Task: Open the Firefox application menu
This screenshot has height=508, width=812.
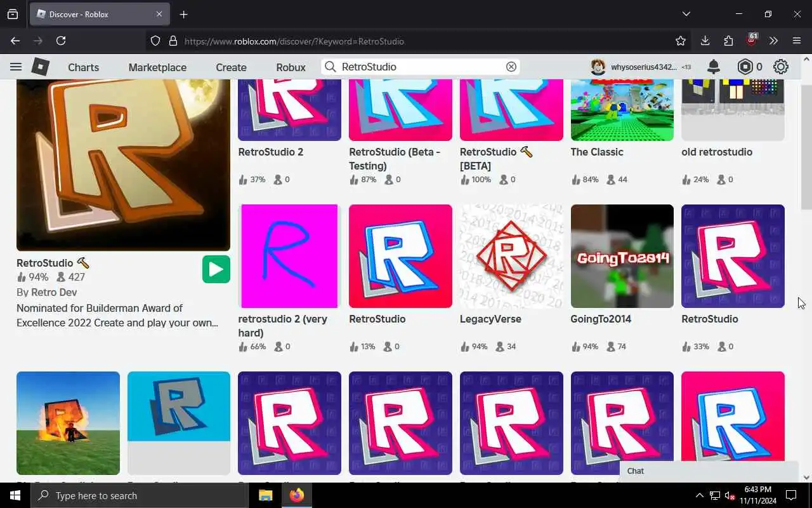Action: click(x=797, y=41)
